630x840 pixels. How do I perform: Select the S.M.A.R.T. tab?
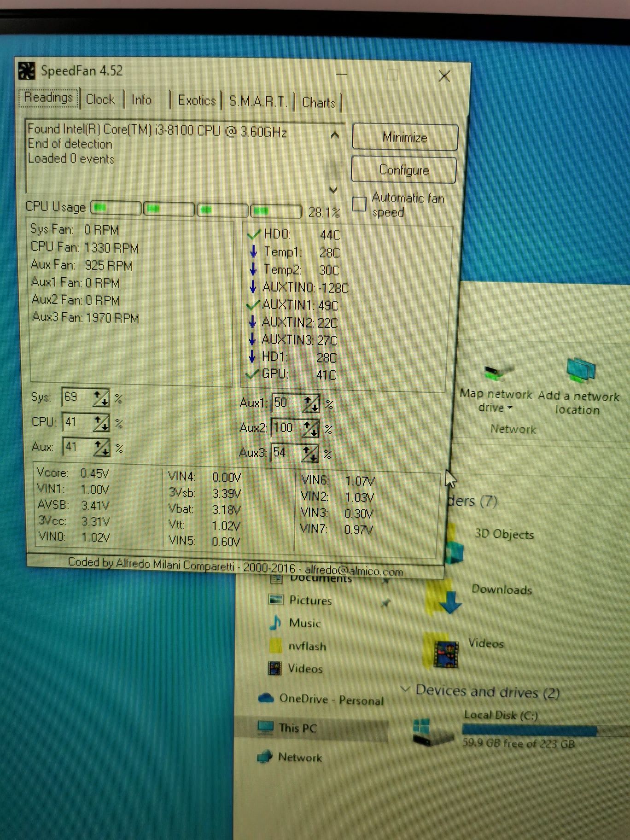coord(258,101)
